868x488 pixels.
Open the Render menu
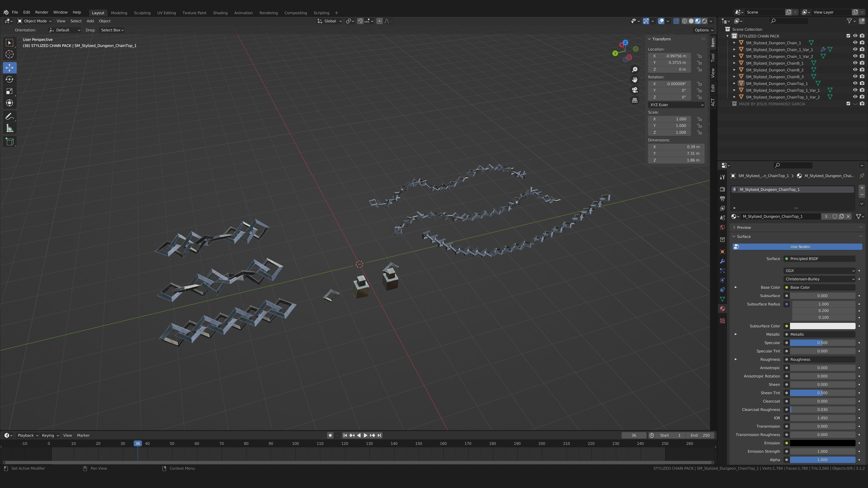tap(41, 12)
